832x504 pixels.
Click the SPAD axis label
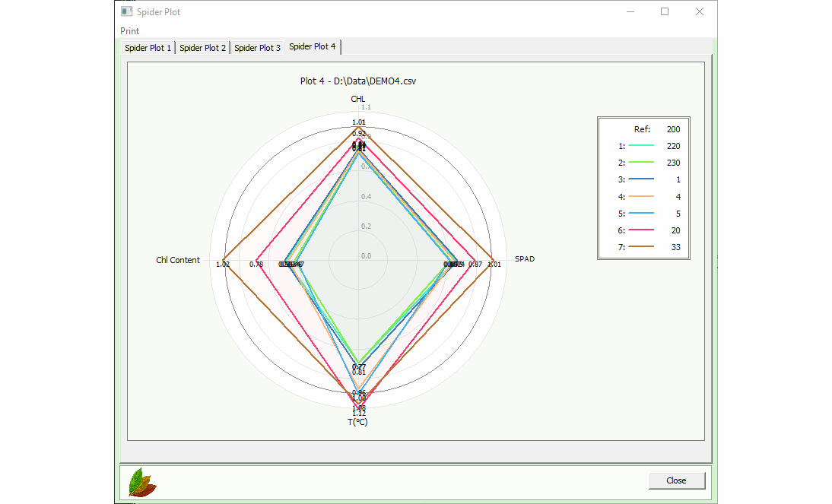tap(525, 259)
